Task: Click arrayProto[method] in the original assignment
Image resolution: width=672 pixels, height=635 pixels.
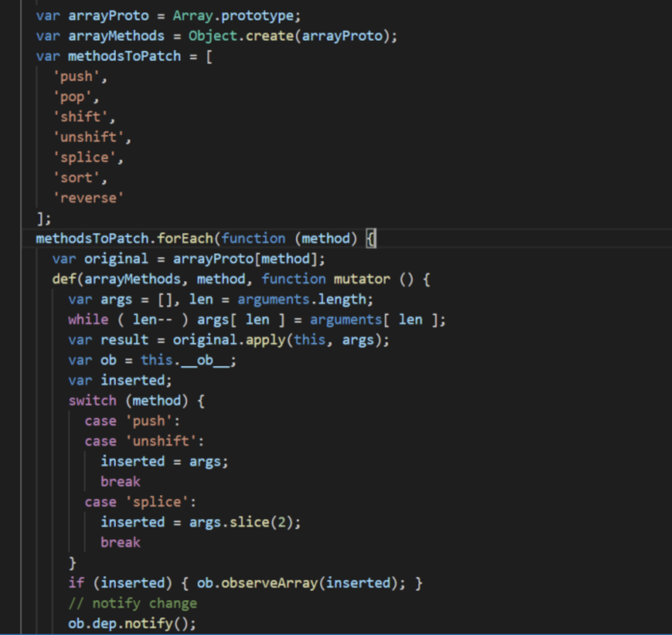Action: 245,259
